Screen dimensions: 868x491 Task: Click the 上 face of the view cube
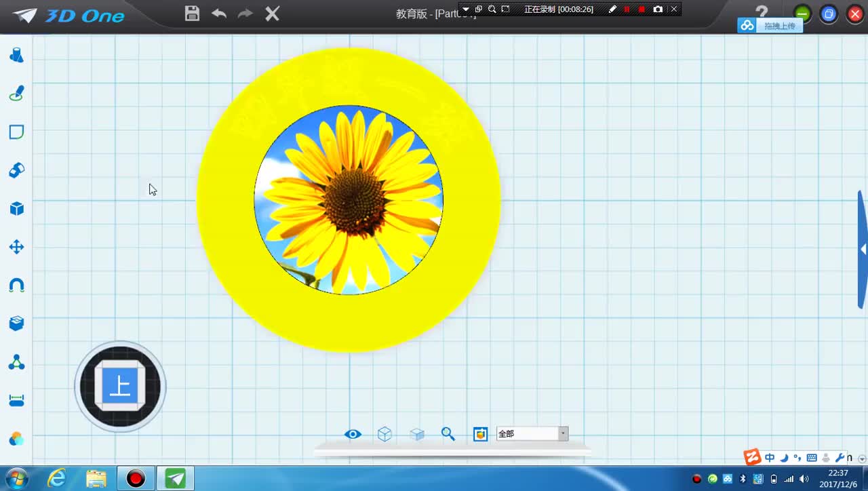tap(120, 387)
